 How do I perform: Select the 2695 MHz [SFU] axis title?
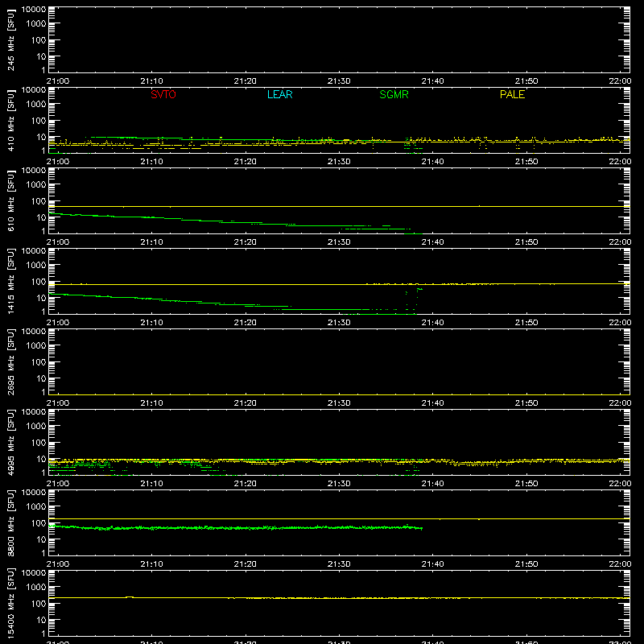(10, 361)
